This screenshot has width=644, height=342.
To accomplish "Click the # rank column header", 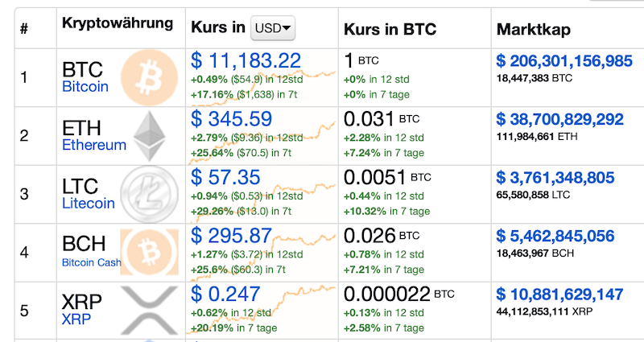I will click(x=24, y=29).
